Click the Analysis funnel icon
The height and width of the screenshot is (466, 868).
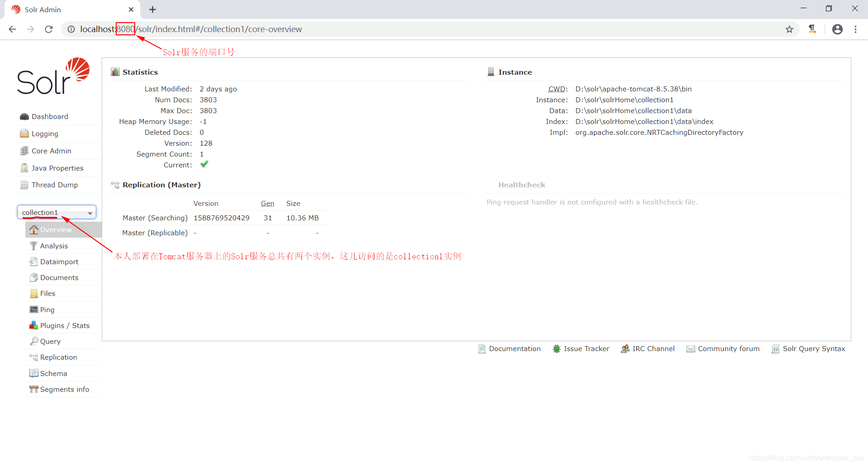pos(34,246)
